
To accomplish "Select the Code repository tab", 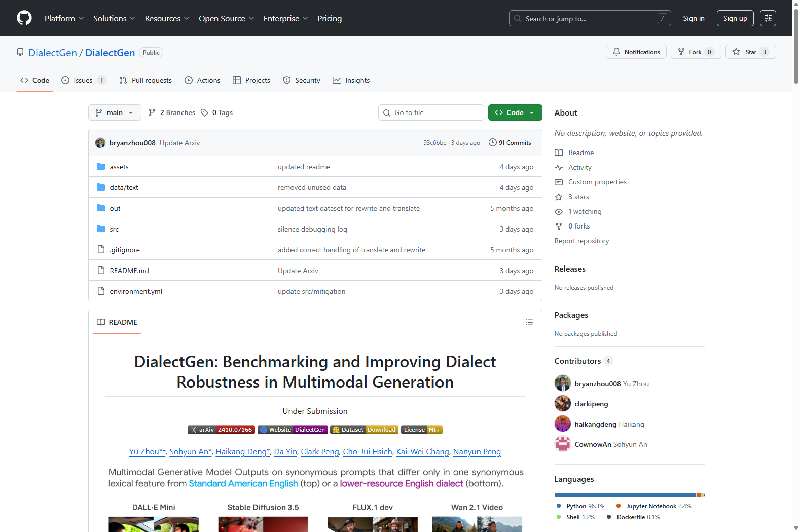I will coord(34,80).
